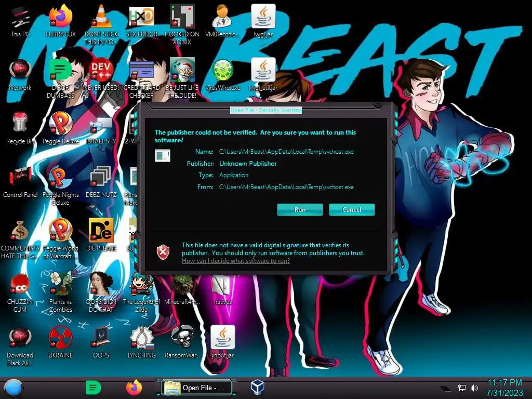Open the This PC desktop icon
The height and width of the screenshot is (399, 532).
(x=20, y=21)
